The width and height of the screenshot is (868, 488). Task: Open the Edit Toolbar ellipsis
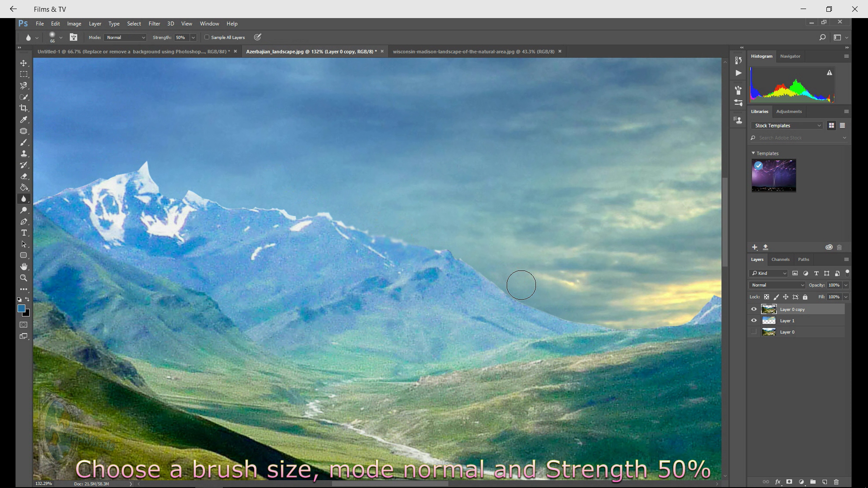24,289
